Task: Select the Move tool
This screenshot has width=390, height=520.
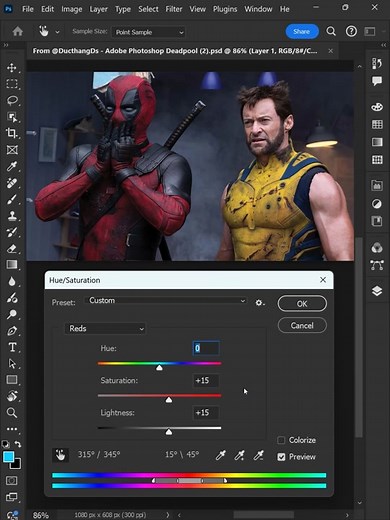Action: coord(12,67)
